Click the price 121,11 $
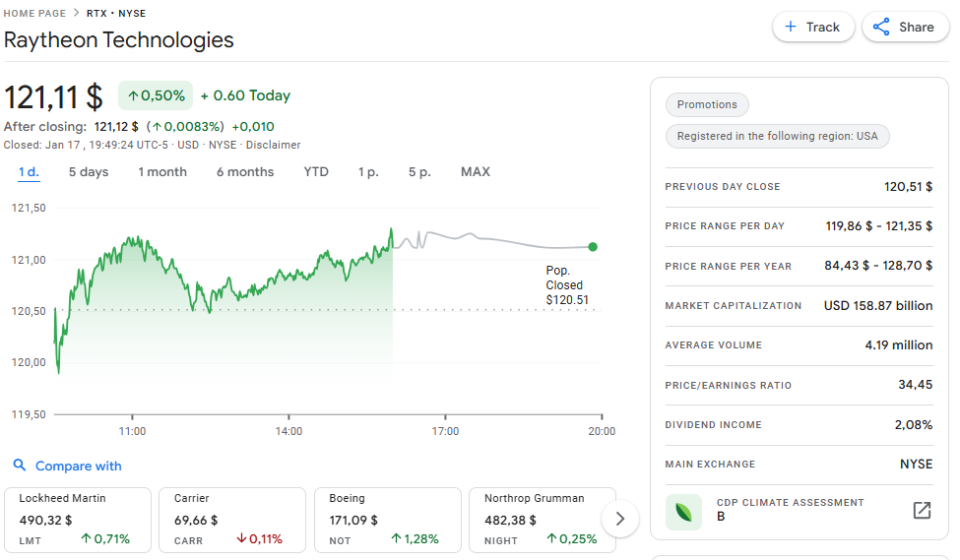 click(x=53, y=97)
